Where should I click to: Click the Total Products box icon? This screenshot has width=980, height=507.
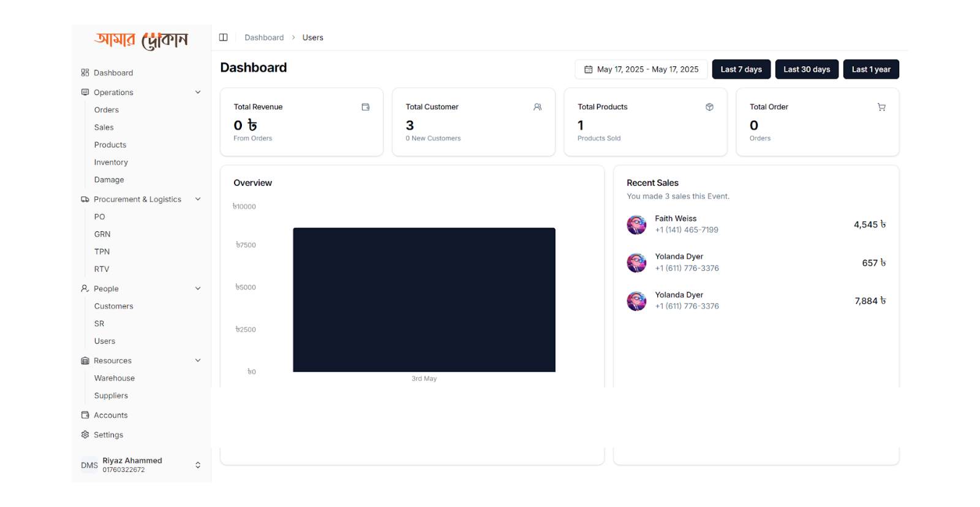[709, 107]
